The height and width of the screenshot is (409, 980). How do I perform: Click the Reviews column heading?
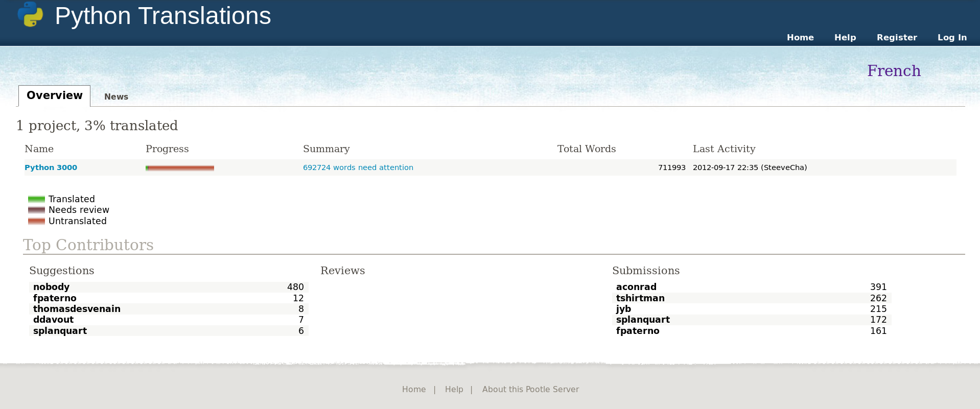point(342,271)
